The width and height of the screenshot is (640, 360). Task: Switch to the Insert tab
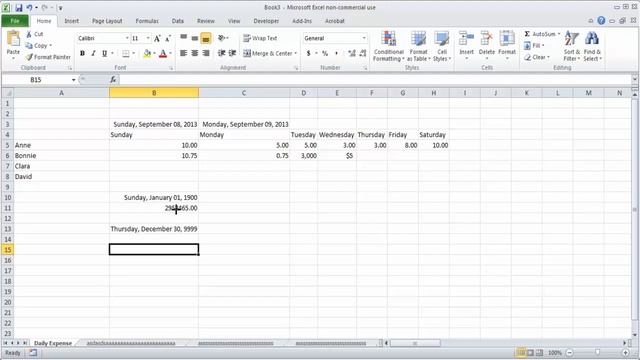tap(71, 21)
